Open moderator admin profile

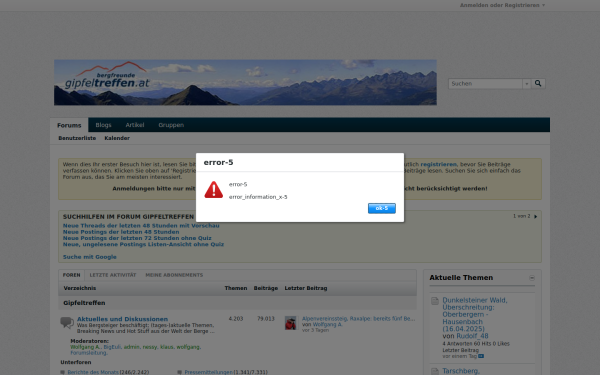[132, 347]
